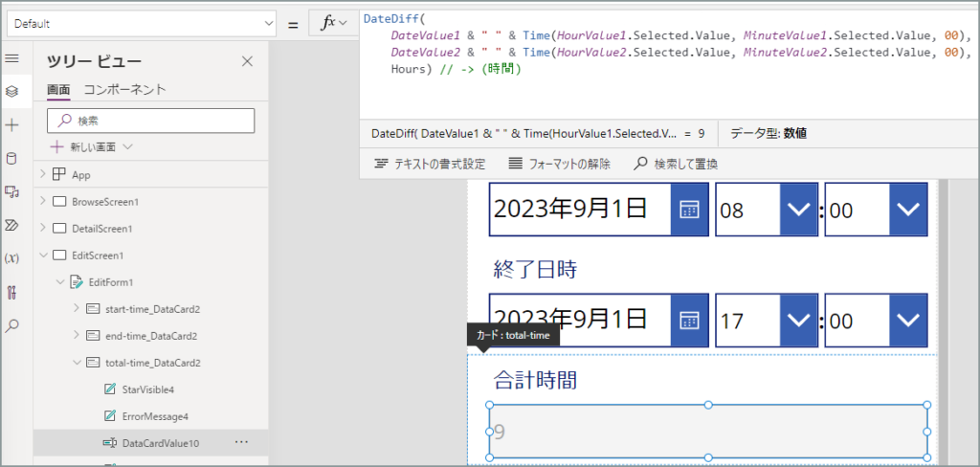This screenshot has height=467, width=980.
Task: Open calendar icon for end date picker
Action: [689, 321]
